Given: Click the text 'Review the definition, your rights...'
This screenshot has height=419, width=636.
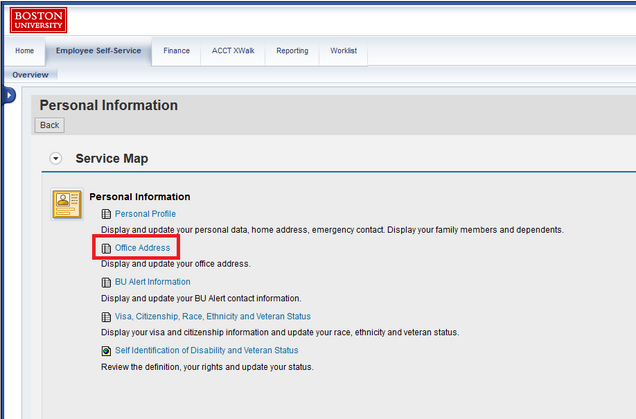Looking at the screenshot, I should (x=207, y=367).
